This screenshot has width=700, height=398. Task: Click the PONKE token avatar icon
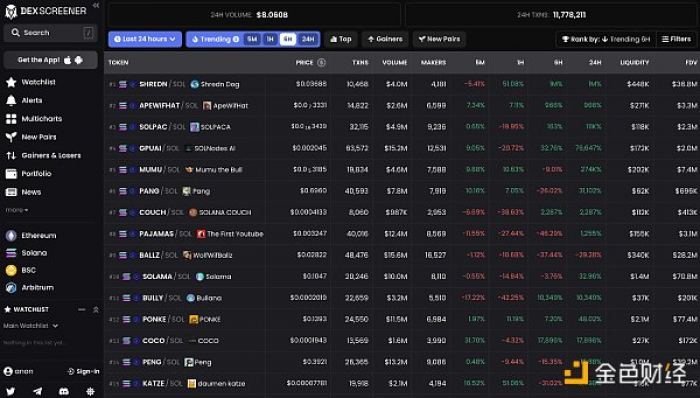pos(193,319)
